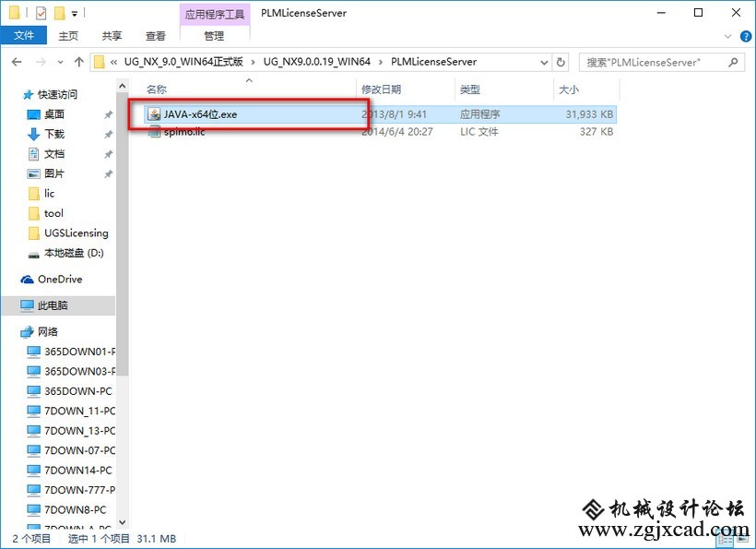The image size is (756, 549).
Task: Click PLMLicenseServer in the address bar
Action: pos(434,62)
